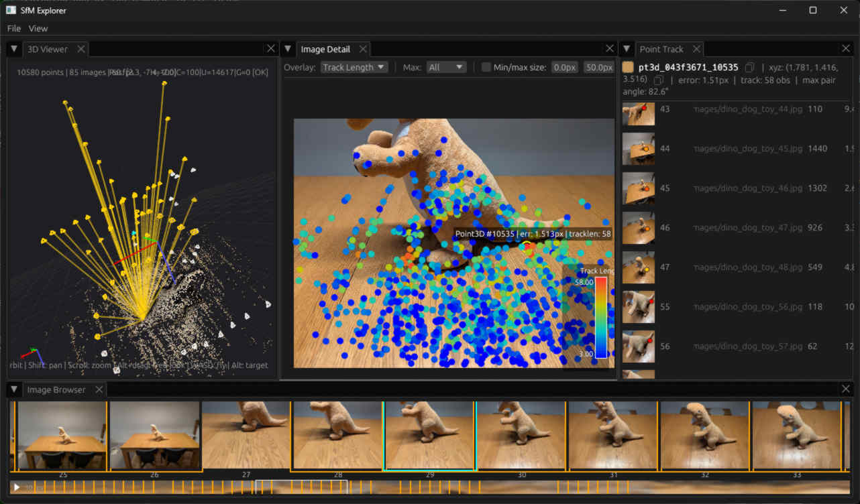This screenshot has width=860, height=504.
Task: Enable the Min/max size checkbox
Action: click(486, 67)
